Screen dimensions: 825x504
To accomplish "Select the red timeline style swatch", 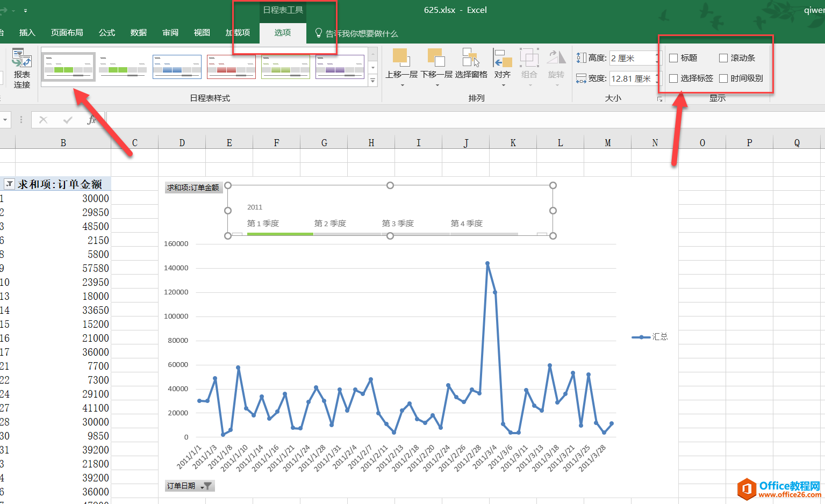I will click(231, 67).
